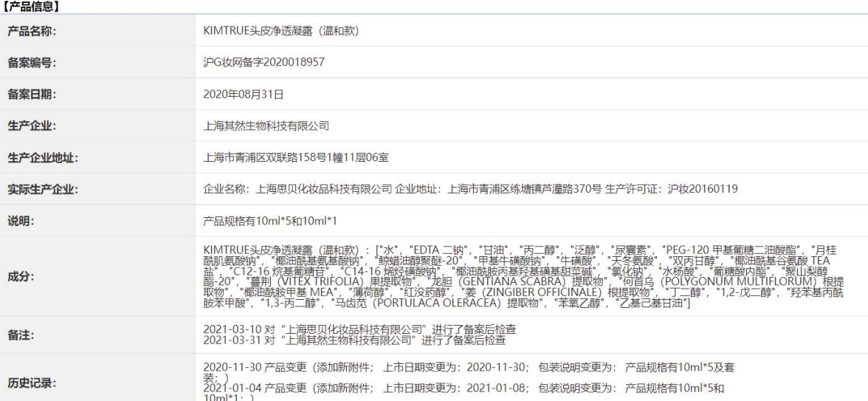The height and width of the screenshot is (401, 868).
Task: Click the 备案编号 label
Action: click(32, 63)
